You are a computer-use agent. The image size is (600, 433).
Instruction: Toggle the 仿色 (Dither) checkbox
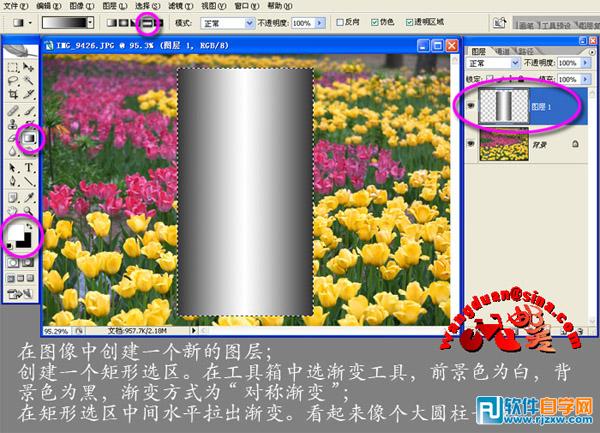tap(375, 22)
